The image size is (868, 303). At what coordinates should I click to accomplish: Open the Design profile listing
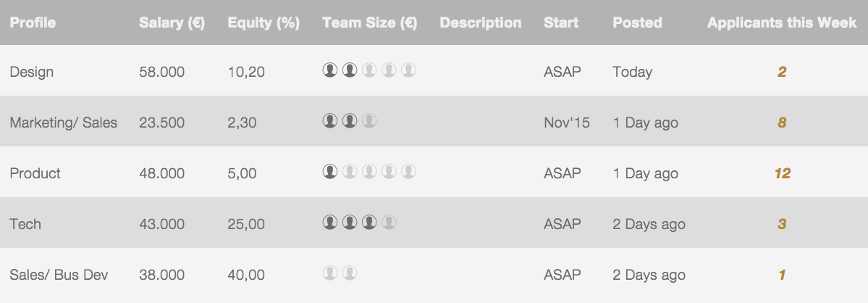pyautogui.click(x=32, y=72)
